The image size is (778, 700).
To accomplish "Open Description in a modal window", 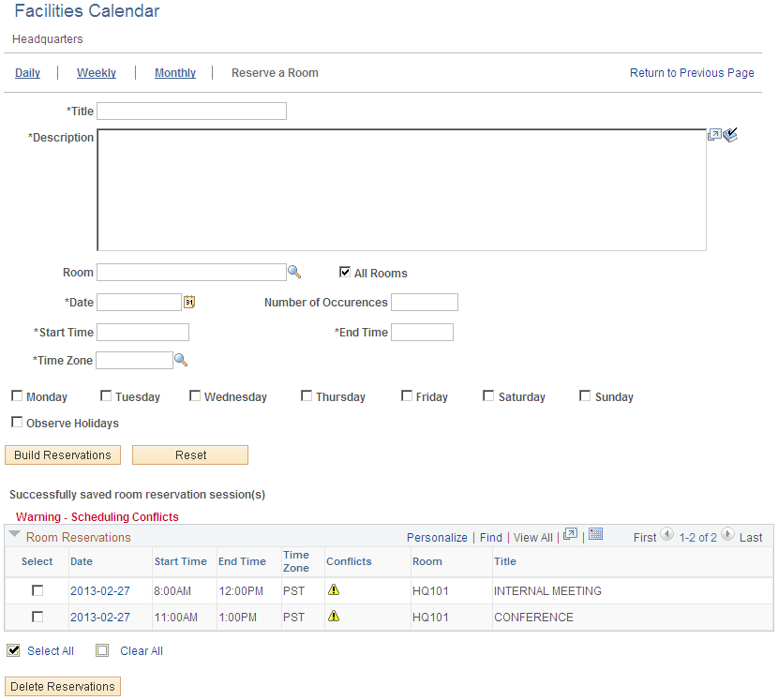I will 714,134.
